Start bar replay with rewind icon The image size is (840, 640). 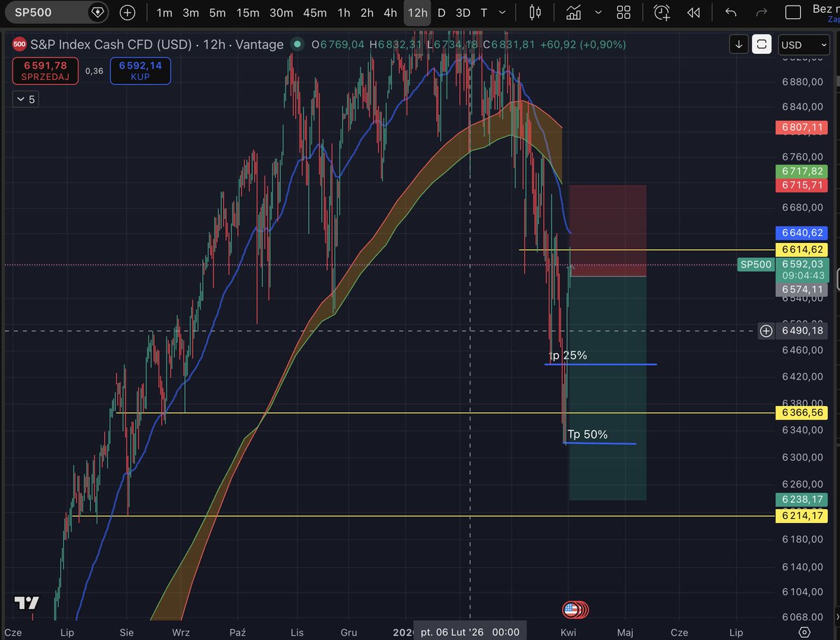pos(694,13)
